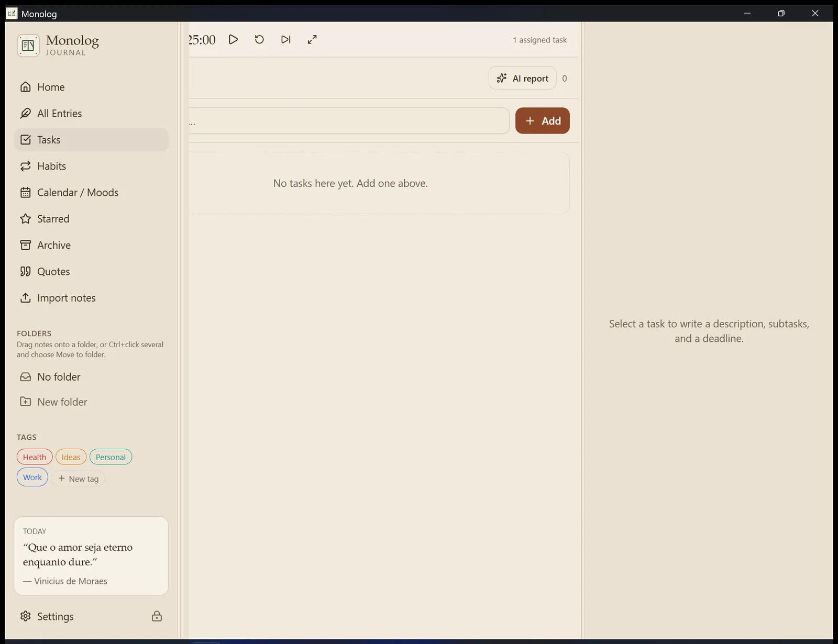Reset the timer with the restart icon
This screenshot has height=644, width=838.
click(259, 39)
